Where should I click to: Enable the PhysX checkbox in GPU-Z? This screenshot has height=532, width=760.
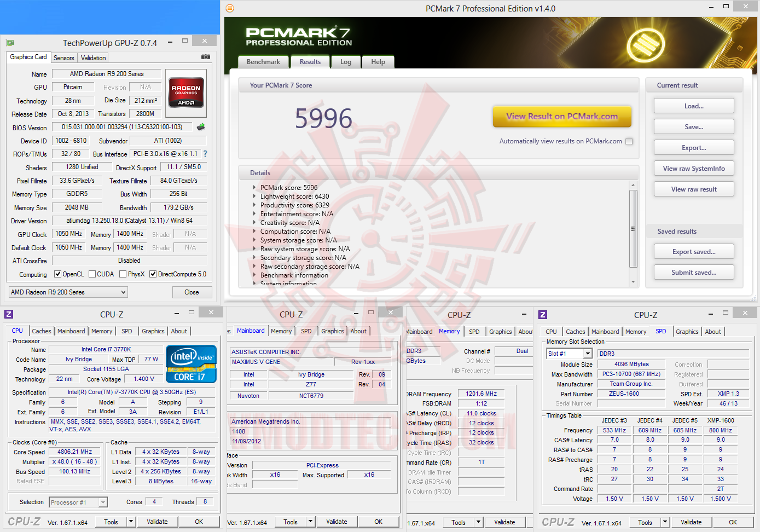(x=123, y=274)
